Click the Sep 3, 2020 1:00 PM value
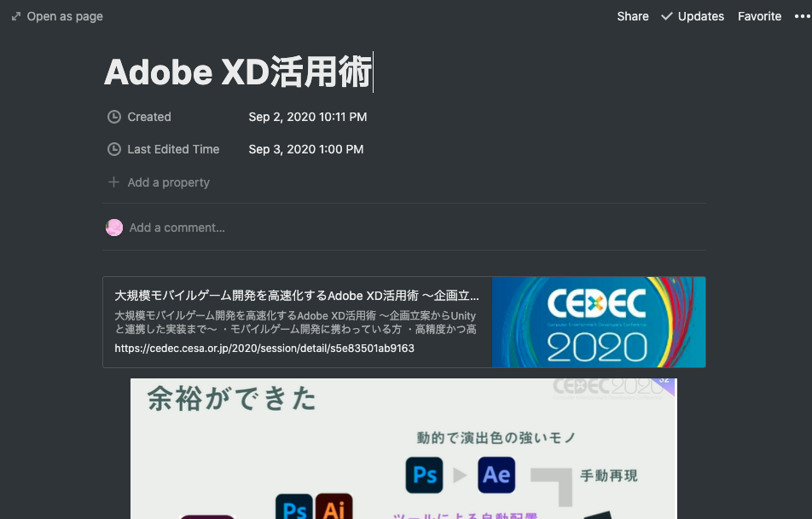 pos(306,149)
